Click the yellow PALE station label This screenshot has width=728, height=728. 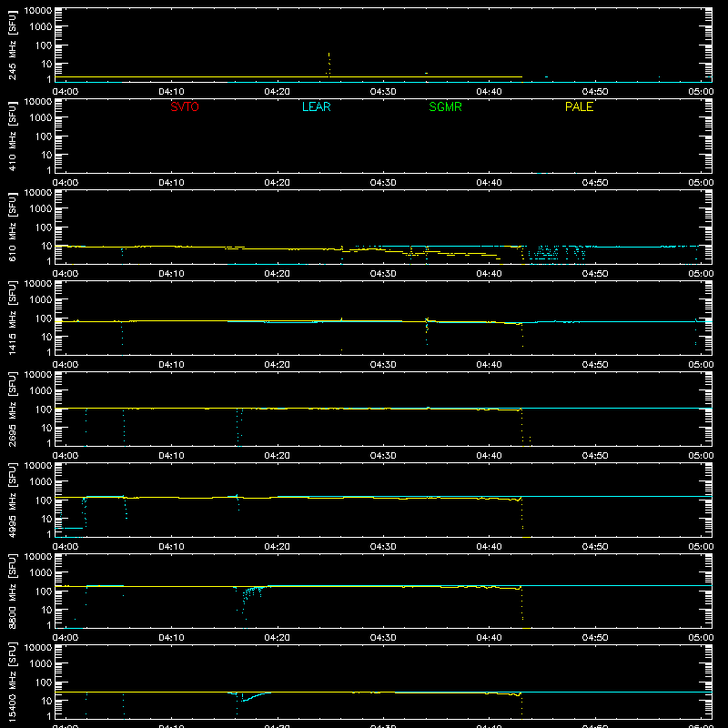(579, 106)
